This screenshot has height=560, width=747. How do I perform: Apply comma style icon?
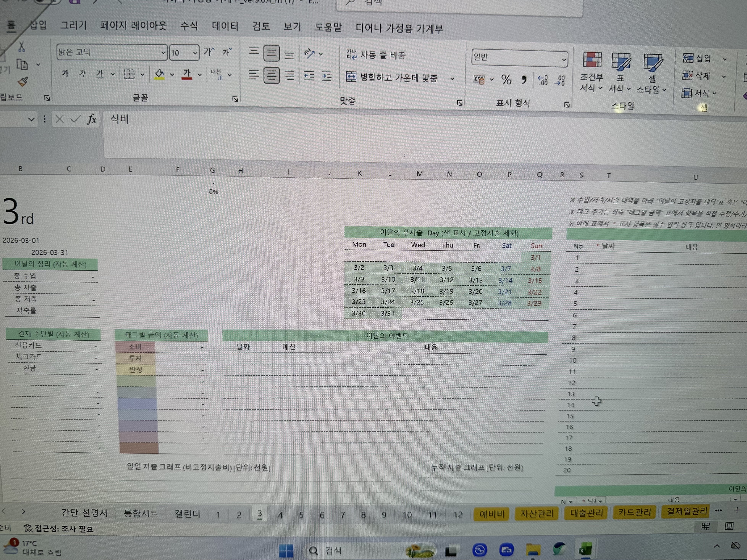coord(523,80)
